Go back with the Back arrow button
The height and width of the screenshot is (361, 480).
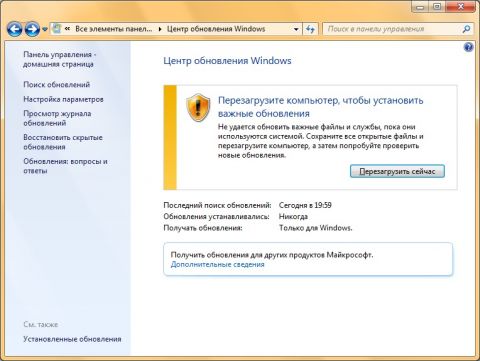pyautogui.click(x=14, y=29)
